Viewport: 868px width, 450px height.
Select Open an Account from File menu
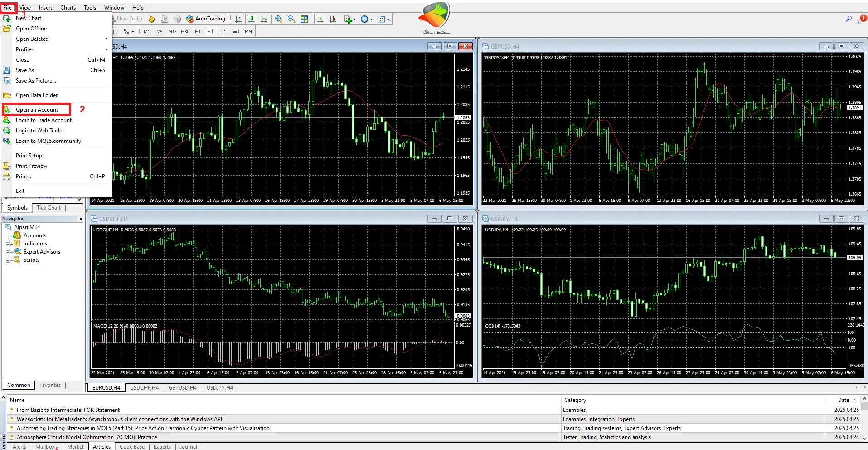point(37,110)
